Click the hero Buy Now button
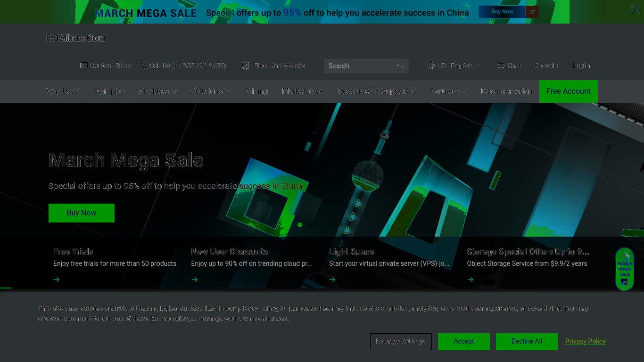 (x=82, y=213)
